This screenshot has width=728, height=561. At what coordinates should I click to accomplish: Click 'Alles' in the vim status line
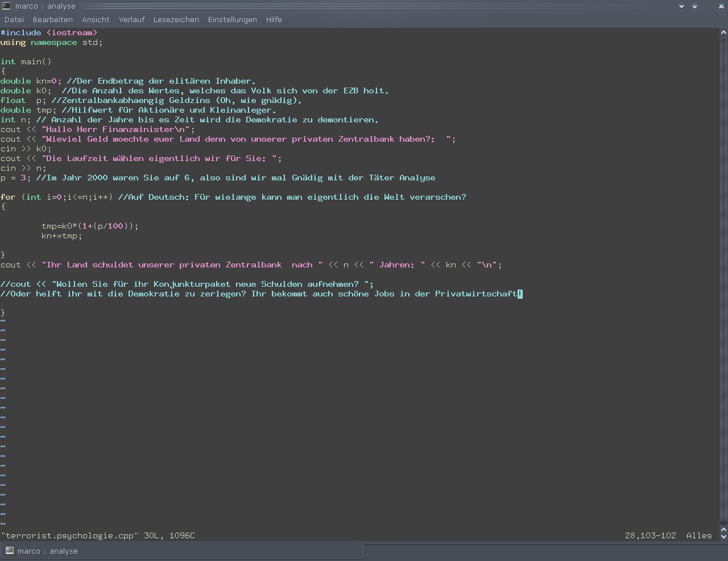pyautogui.click(x=700, y=535)
